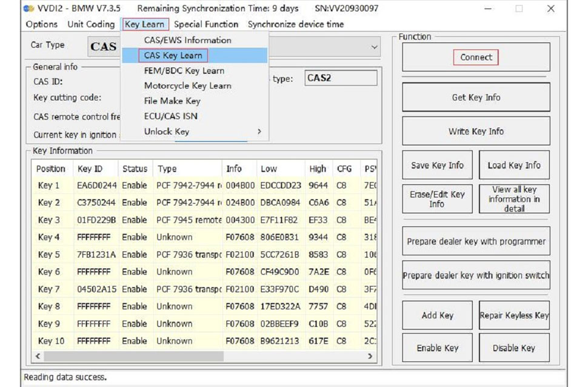Screen dimensions: 588x387
Task: Click the Key ID column header
Action: coord(90,169)
